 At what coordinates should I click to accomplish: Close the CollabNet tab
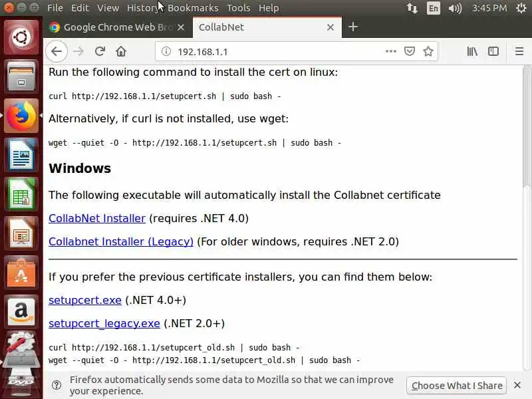pyautogui.click(x=331, y=27)
